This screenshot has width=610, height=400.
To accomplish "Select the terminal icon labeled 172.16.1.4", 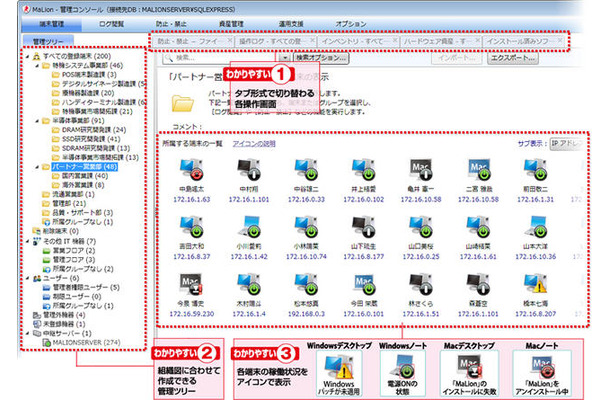I will tap(249, 284).
